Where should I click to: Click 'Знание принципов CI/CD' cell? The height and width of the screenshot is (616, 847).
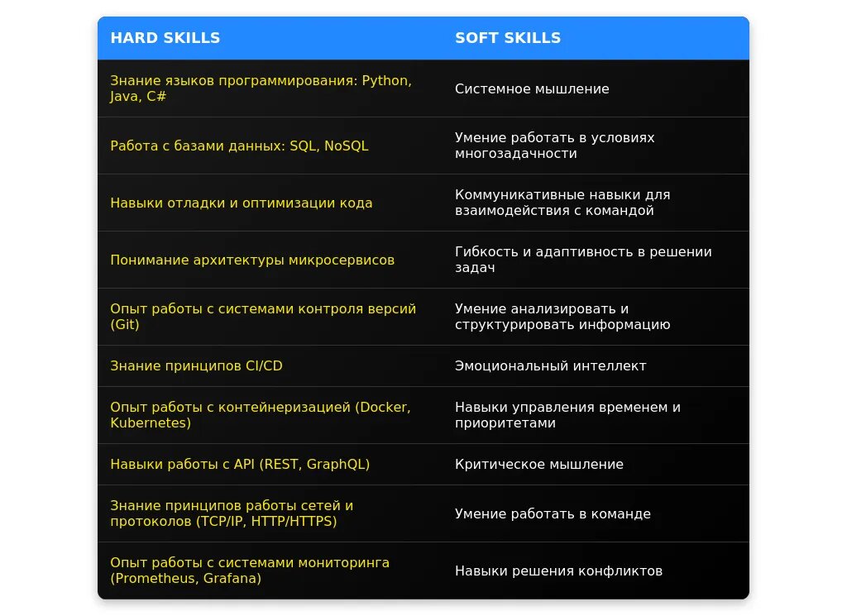pos(270,366)
